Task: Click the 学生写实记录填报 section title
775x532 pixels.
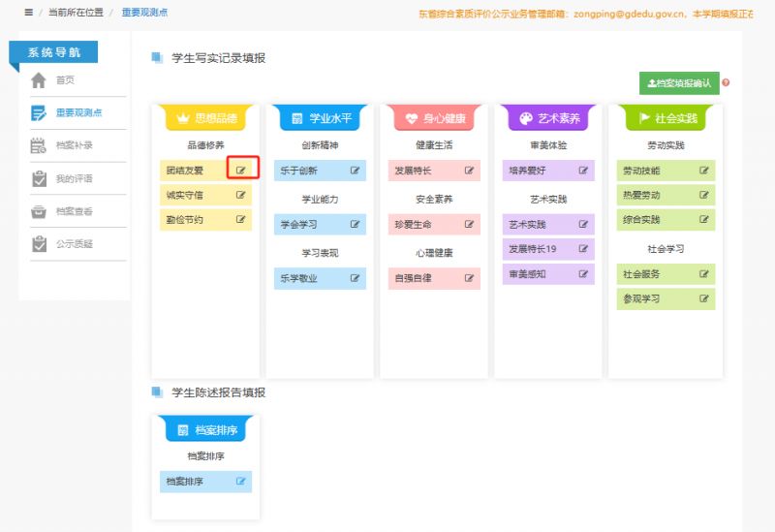Action: click(x=219, y=58)
